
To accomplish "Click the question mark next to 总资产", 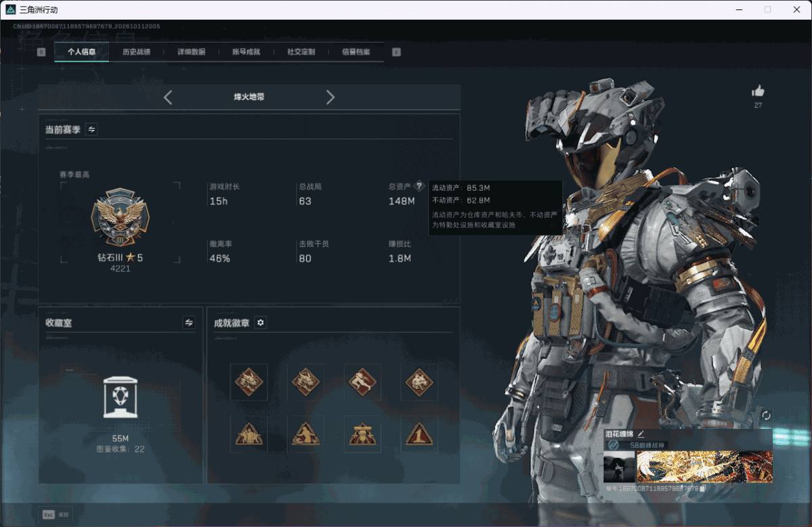I will click(x=419, y=186).
